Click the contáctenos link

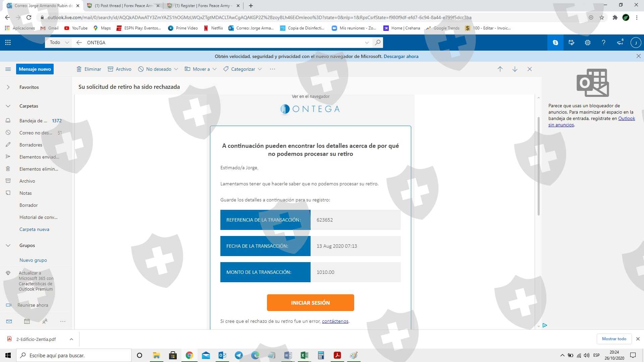click(335, 321)
